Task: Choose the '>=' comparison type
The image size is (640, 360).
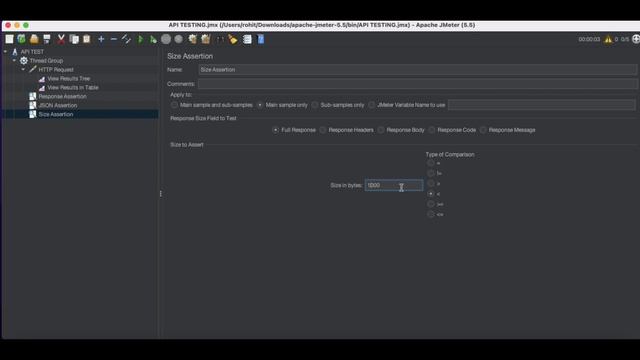Action: tap(431, 204)
